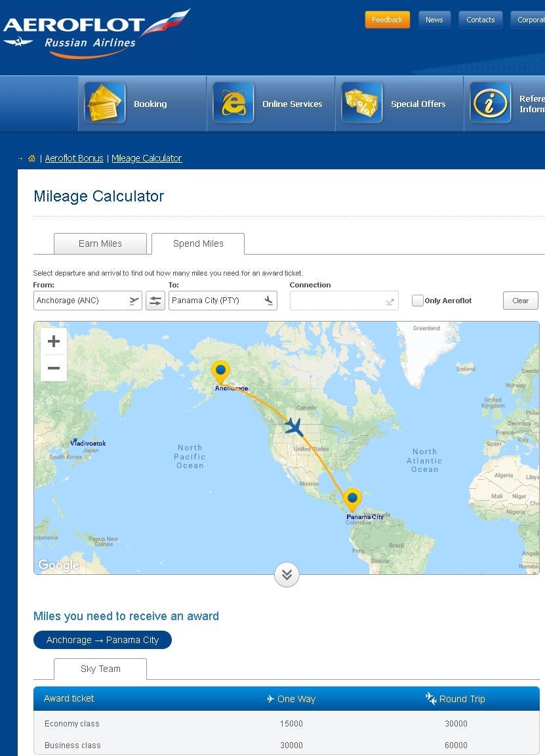Swap departure and arrival cities
Screen dimensions: 545x756
155,301
